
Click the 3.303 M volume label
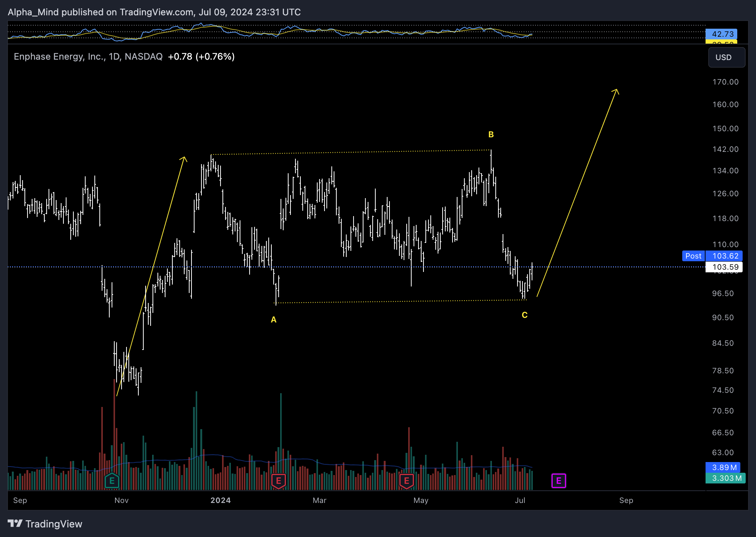[x=725, y=478]
